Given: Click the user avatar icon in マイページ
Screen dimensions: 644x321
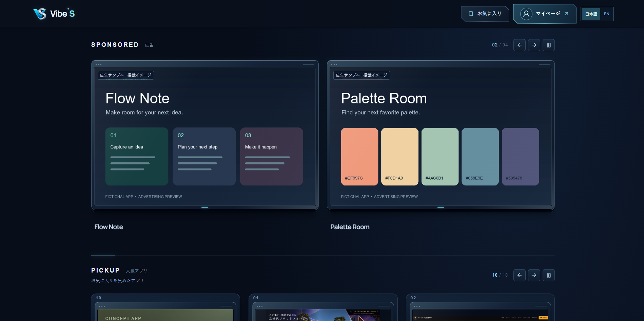Looking at the screenshot, I should [x=526, y=14].
